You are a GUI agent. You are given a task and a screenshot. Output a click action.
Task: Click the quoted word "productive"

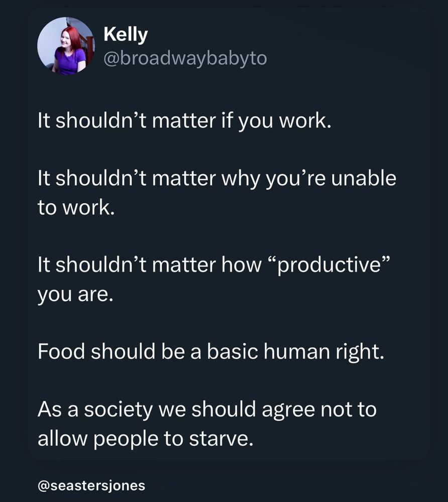[x=328, y=266]
